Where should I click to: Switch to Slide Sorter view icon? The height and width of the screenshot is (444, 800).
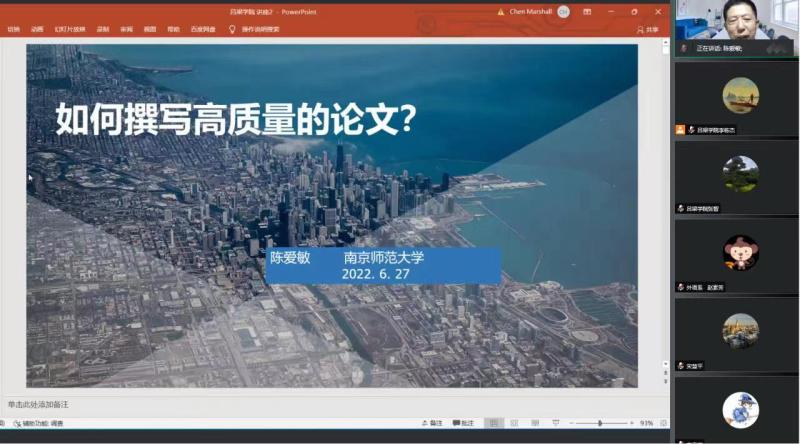point(515,423)
